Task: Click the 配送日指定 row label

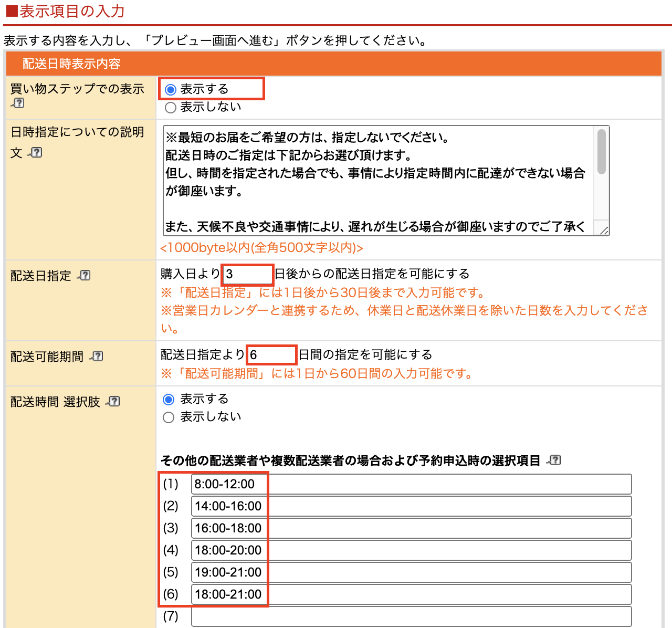Action: tap(40, 276)
